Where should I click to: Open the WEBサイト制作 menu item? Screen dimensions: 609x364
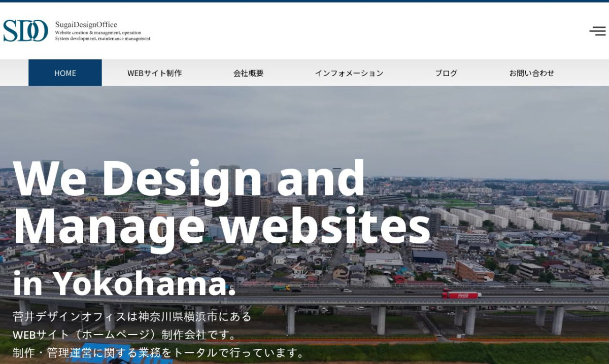[154, 73]
